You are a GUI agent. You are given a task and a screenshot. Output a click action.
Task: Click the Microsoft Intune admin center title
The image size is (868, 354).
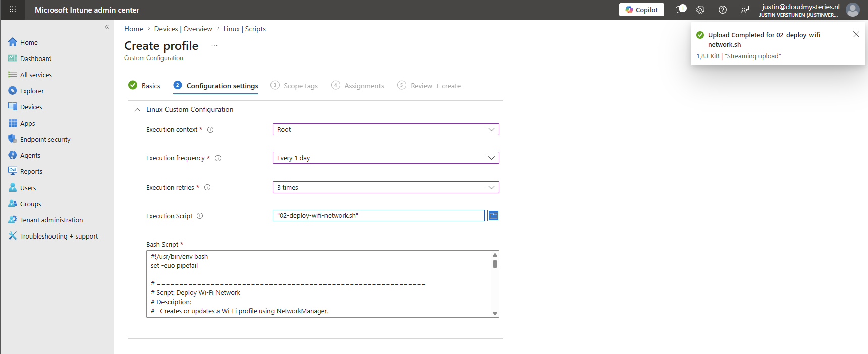click(x=87, y=10)
